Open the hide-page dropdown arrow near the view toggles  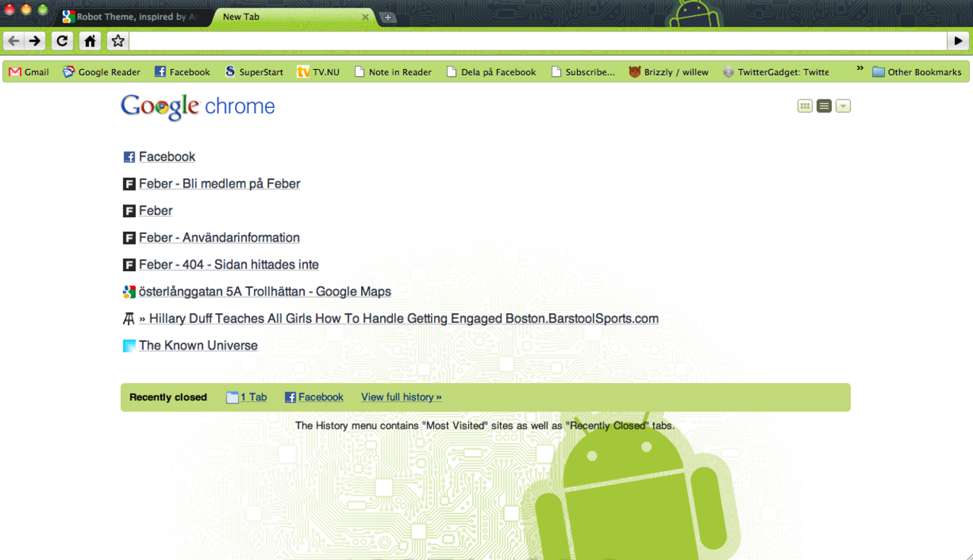pos(842,106)
